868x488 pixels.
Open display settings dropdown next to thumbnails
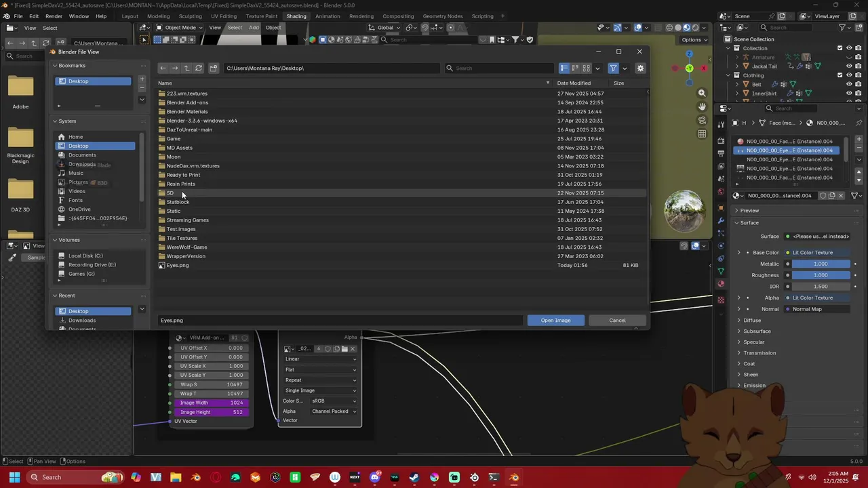tap(597, 68)
